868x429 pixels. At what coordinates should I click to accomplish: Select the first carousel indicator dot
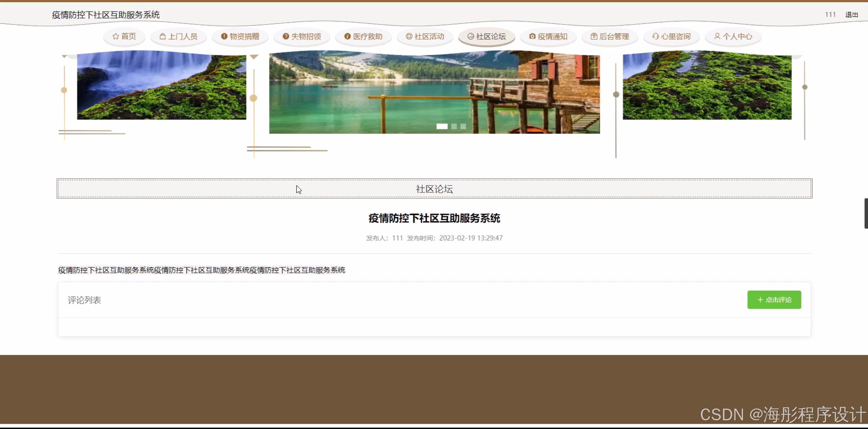pyautogui.click(x=442, y=127)
